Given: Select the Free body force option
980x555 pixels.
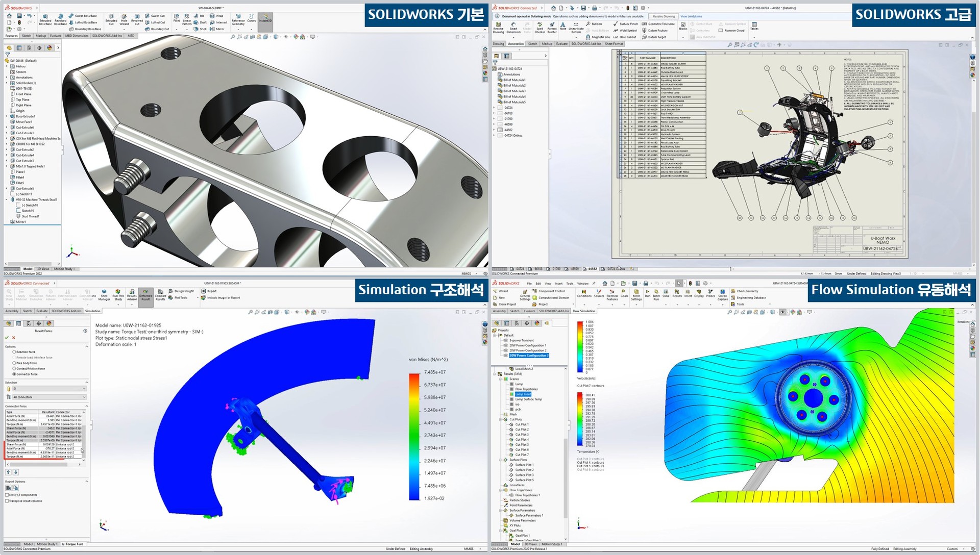Looking at the screenshot, I should 14,363.
